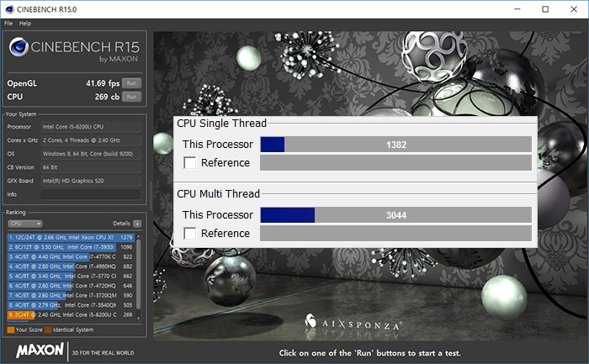Click the ranking list vertical scrollbar
The width and height of the screenshot is (589, 364).
pos(138,274)
